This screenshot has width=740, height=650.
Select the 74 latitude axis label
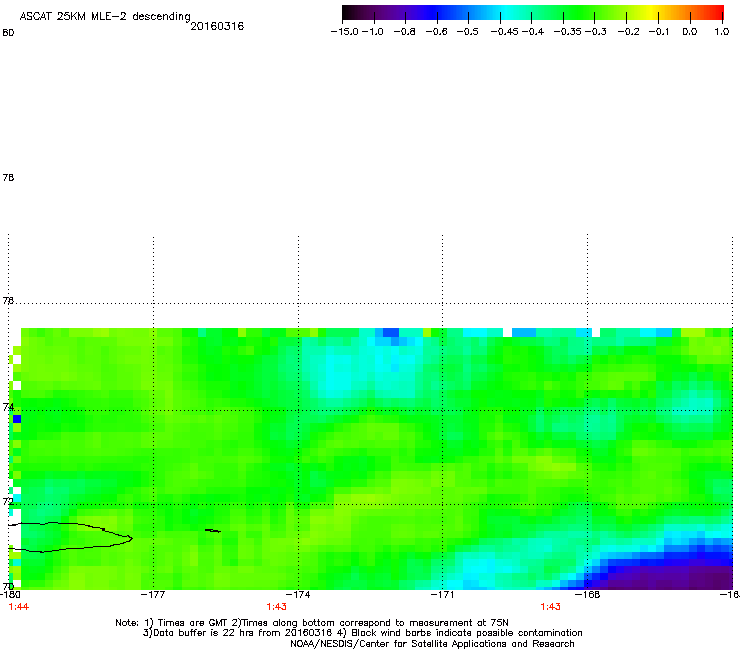click(8, 406)
